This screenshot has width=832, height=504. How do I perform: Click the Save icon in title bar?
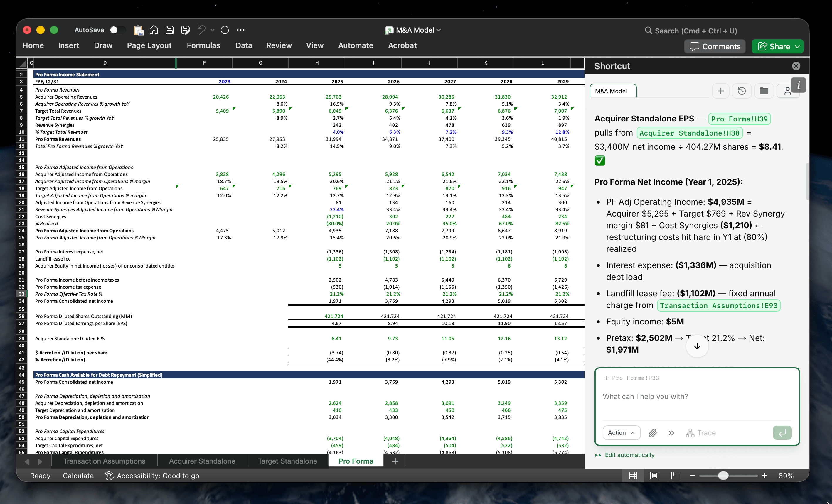click(169, 30)
